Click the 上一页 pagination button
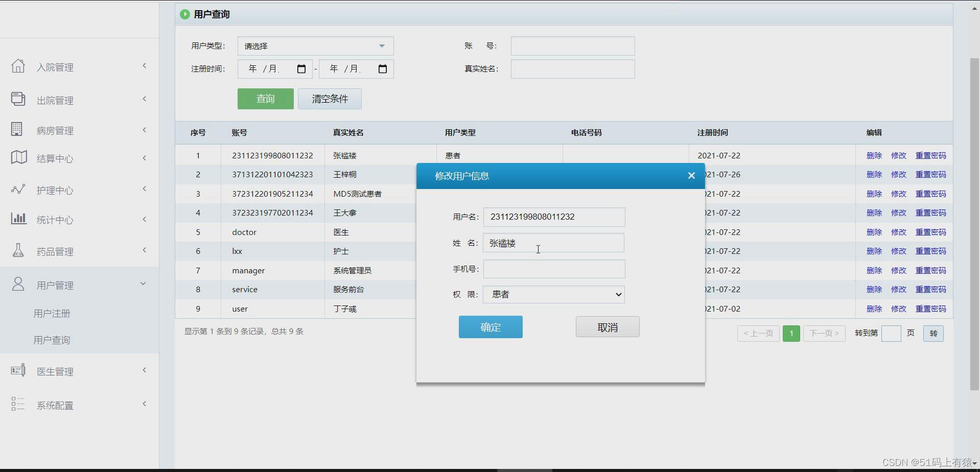 coord(758,334)
